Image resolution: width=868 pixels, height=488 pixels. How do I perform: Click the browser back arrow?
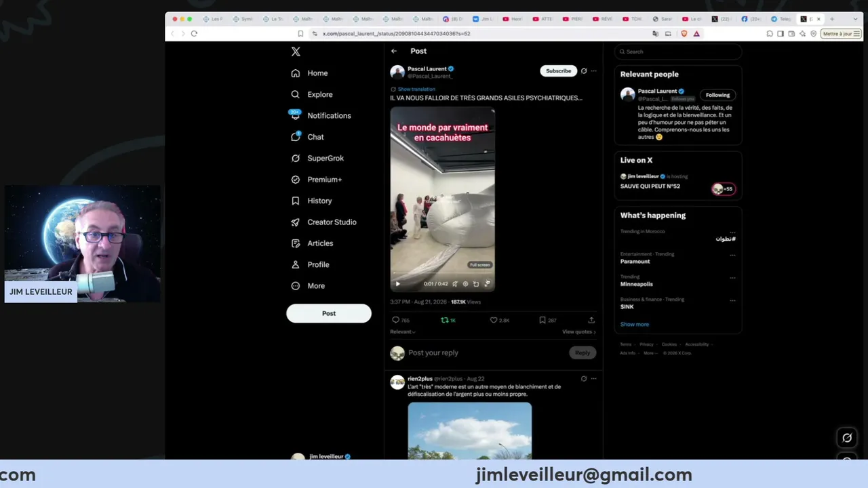click(x=172, y=33)
